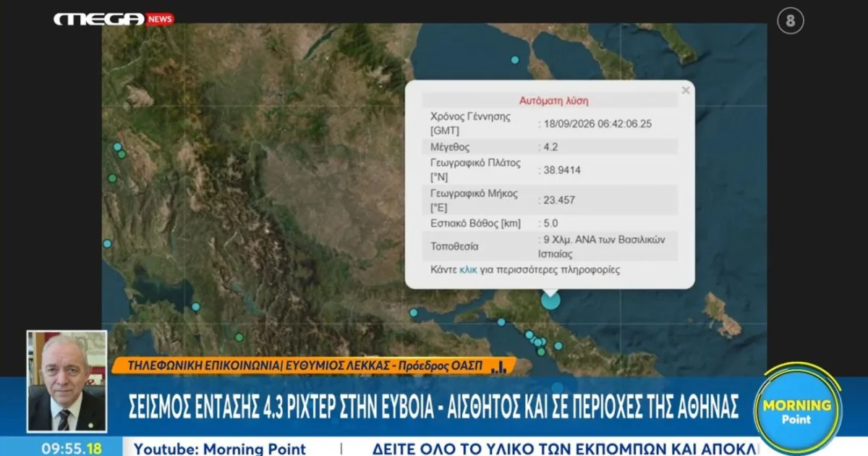
Task: Click the age rating 8 badge
Action: click(x=790, y=22)
